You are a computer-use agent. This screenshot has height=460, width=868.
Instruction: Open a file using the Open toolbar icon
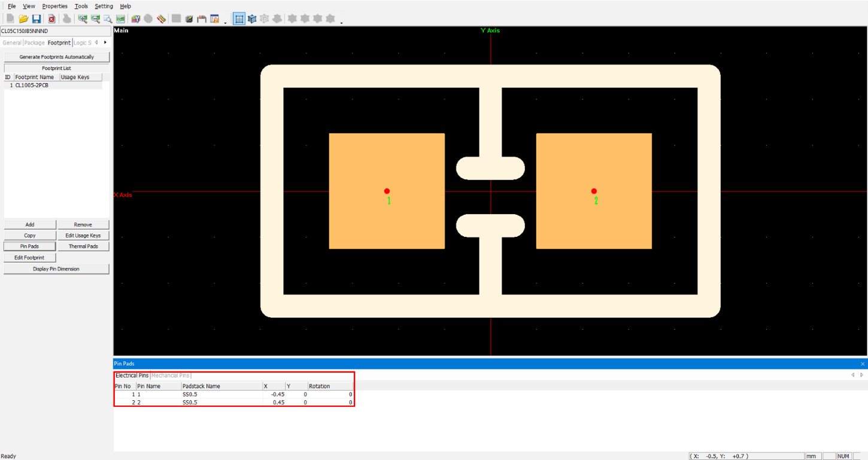tap(23, 18)
